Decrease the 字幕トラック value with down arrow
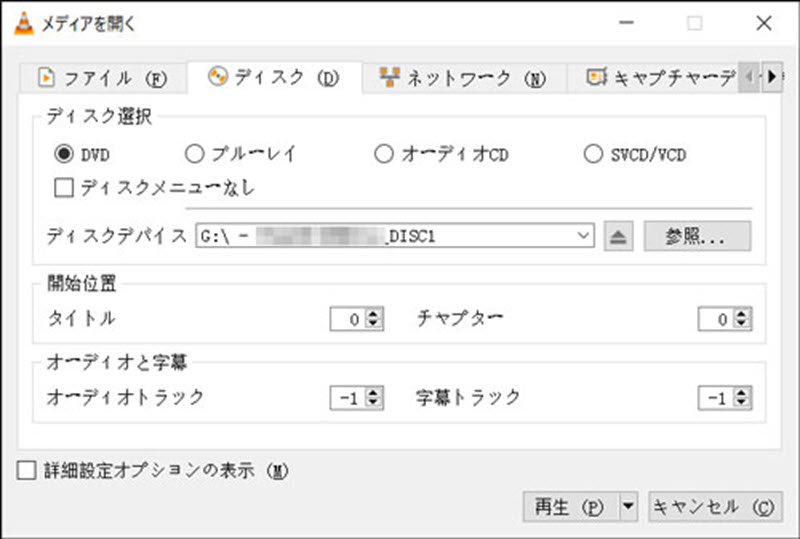The height and width of the screenshot is (539, 800). tap(741, 403)
